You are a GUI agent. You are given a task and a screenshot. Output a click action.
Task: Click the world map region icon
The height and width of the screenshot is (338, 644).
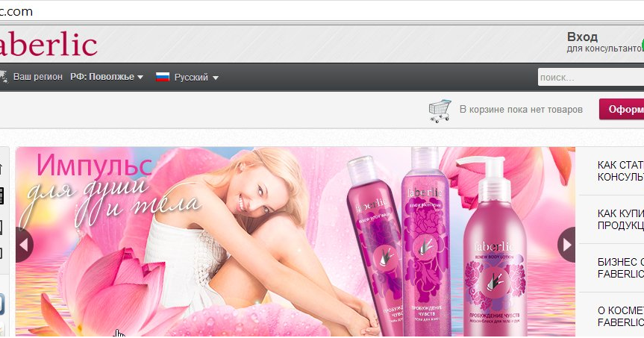pos(4,77)
